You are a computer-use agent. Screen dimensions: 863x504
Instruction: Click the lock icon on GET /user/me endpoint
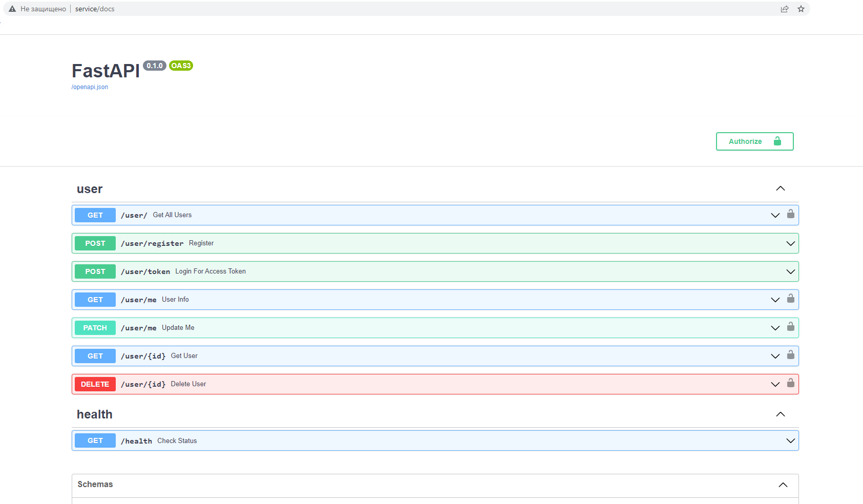click(x=790, y=299)
